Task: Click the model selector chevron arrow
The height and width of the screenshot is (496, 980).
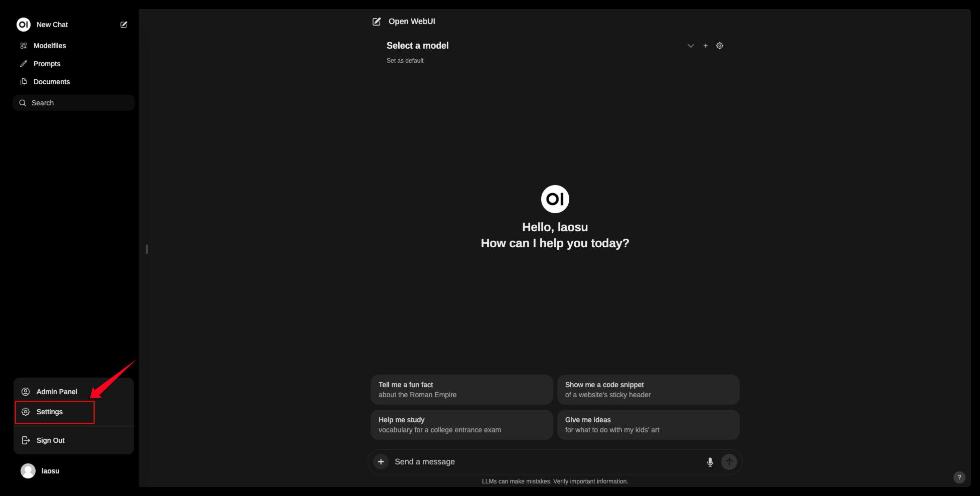Action: [691, 46]
